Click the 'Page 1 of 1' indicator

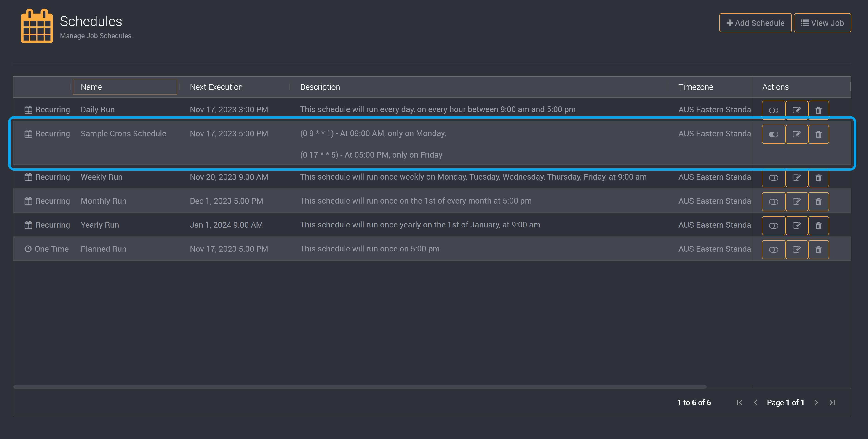(785, 402)
